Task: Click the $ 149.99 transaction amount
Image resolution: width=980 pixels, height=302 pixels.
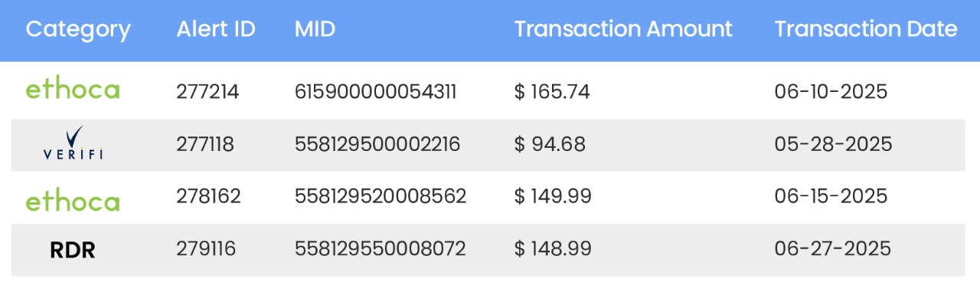Action: [x=553, y=196]
